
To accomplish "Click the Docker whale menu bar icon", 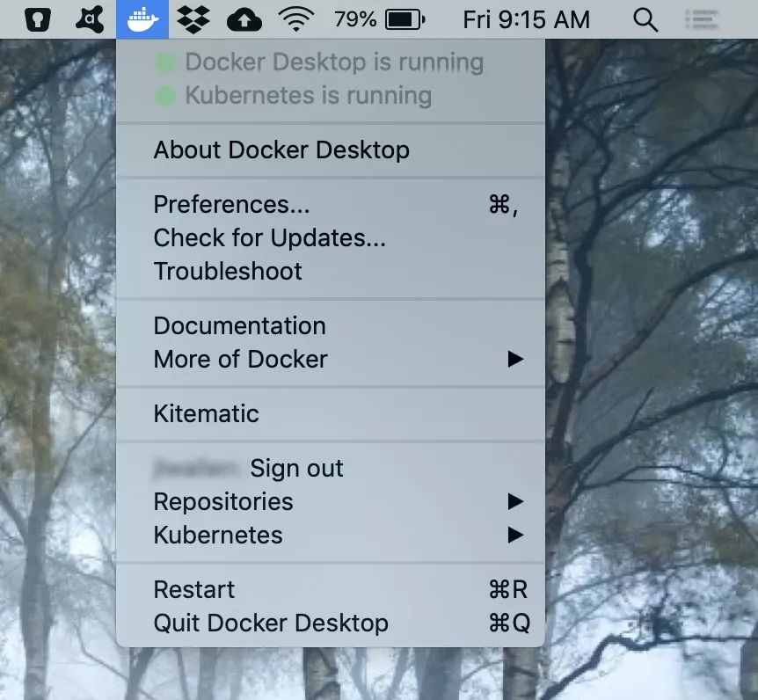I will [x=142, y=19].
